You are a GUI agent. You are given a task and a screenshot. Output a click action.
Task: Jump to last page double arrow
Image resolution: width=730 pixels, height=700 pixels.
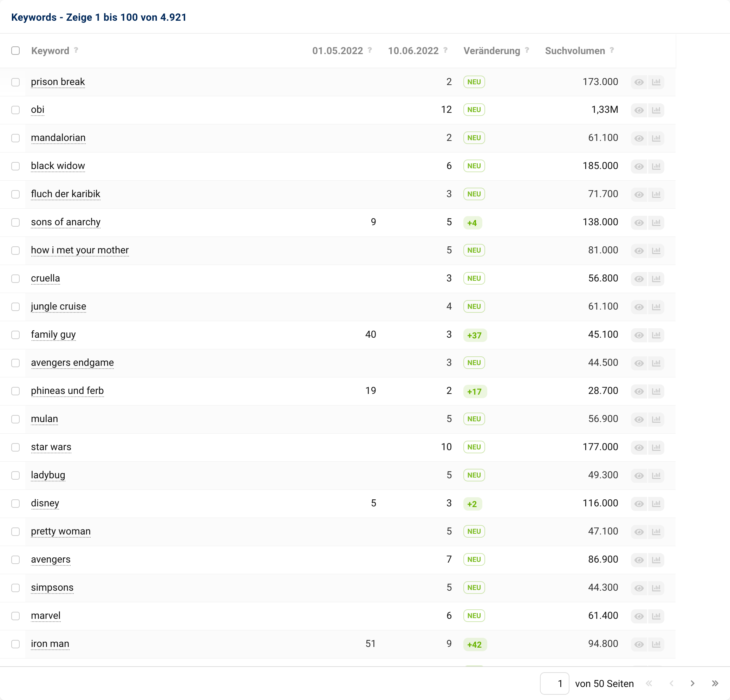(715, 683)
